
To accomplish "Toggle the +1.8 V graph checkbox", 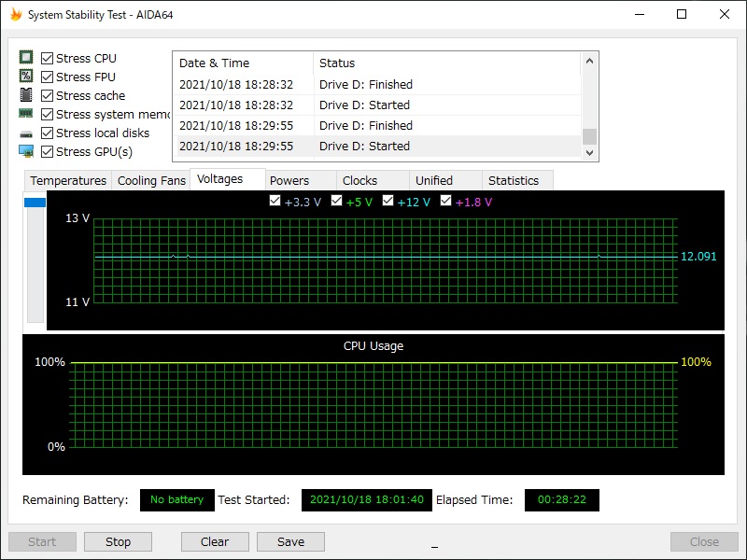I will 445,201.
